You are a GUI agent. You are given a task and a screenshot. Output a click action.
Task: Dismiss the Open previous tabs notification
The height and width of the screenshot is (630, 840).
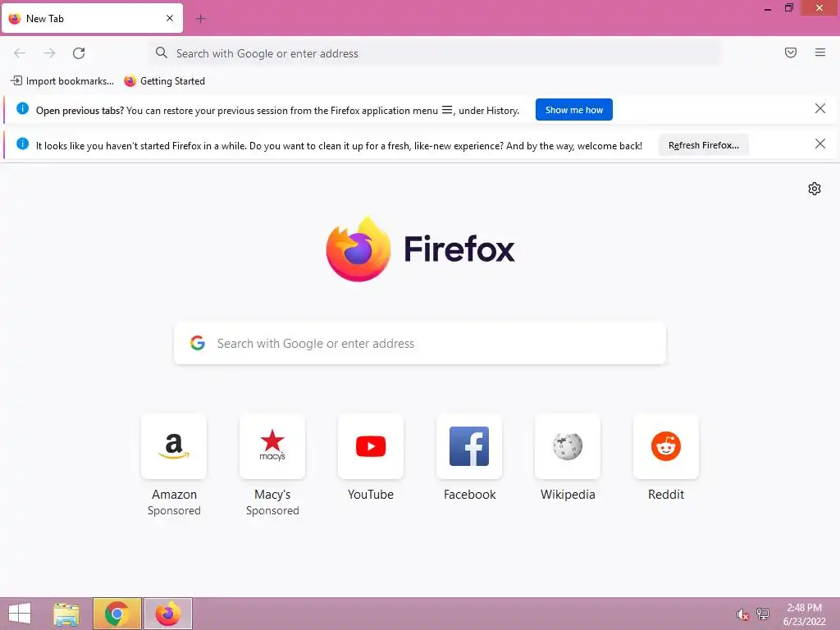820,109
